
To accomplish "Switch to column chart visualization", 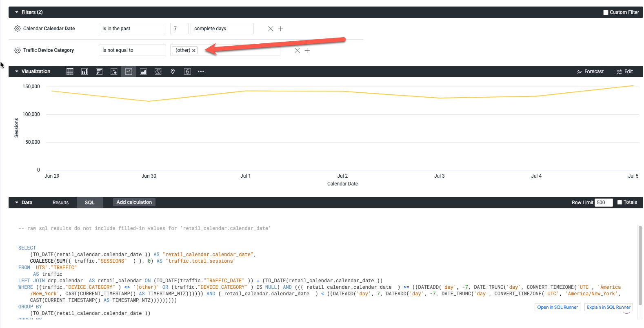I will pos(84,71).
